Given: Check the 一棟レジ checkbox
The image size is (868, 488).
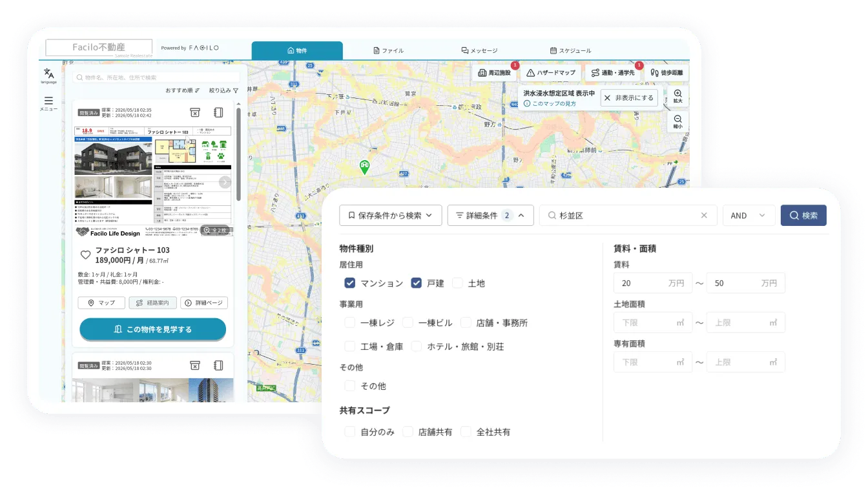Looking at the screenshot, I should click(x=350, y=322).
